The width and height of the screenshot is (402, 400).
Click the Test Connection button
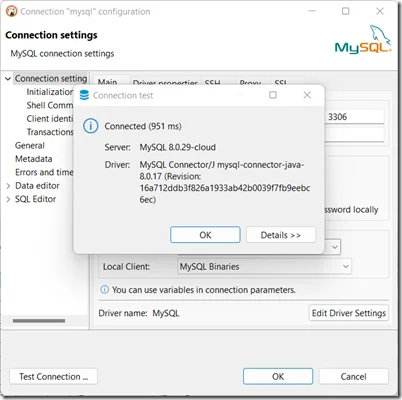54,377
